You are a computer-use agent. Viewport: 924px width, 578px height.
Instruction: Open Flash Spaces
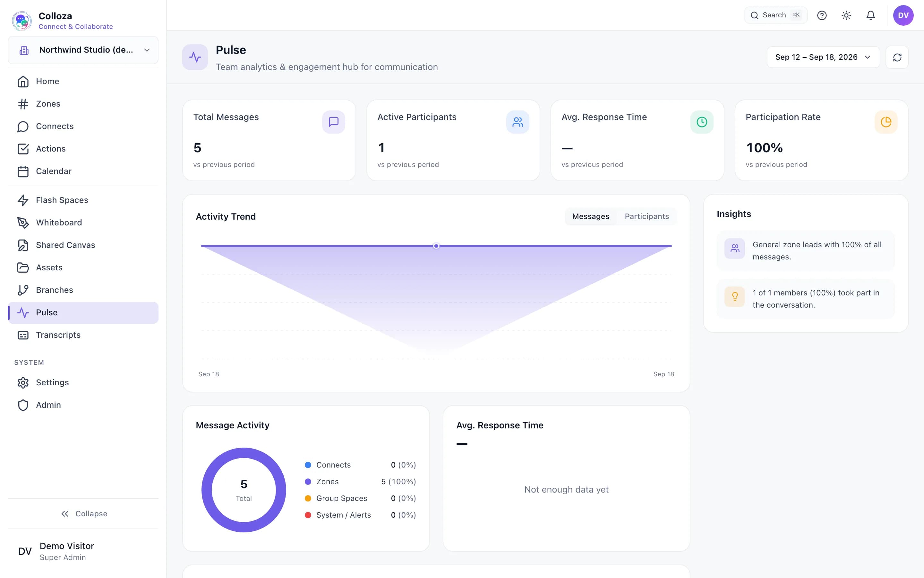click(x=83, y=200)
